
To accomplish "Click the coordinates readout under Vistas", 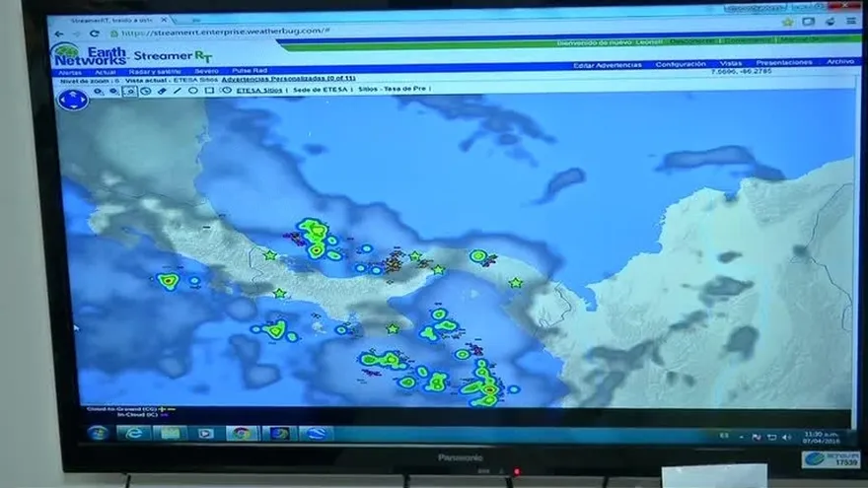I will click(741, 71).
